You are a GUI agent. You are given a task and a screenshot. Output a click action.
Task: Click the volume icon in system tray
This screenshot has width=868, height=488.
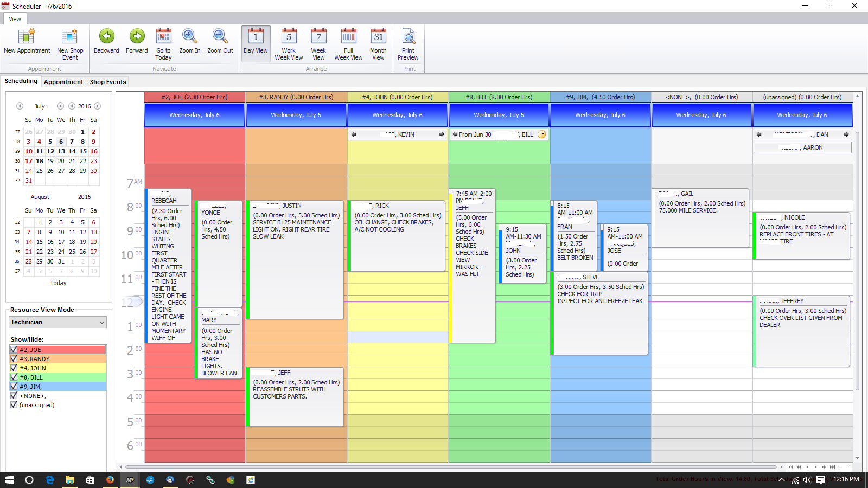click(x=807, y=480)
